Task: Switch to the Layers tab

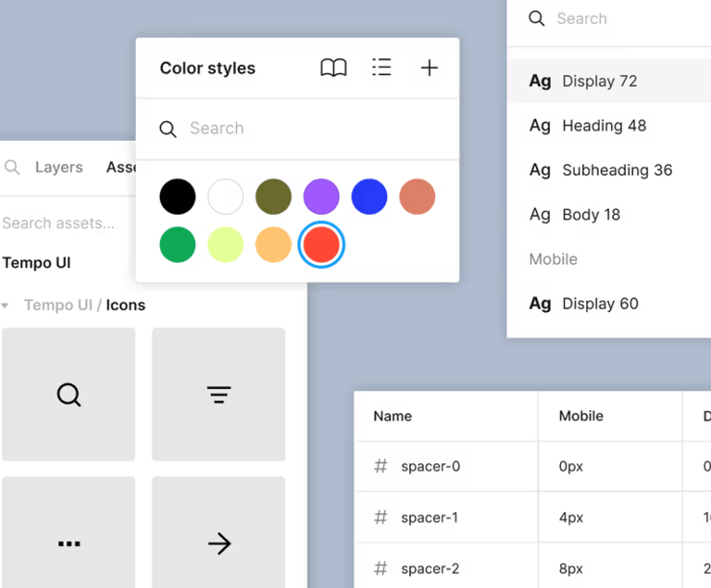Action: click(59, 167)
